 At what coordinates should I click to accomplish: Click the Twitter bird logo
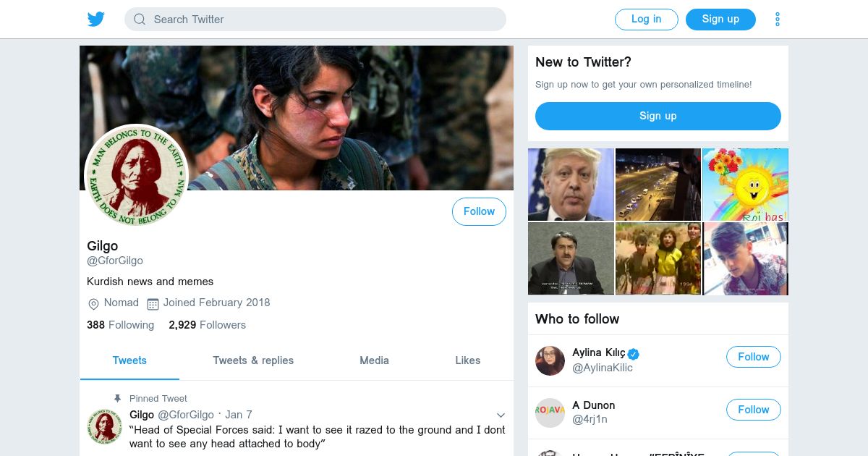coord(96,19)
